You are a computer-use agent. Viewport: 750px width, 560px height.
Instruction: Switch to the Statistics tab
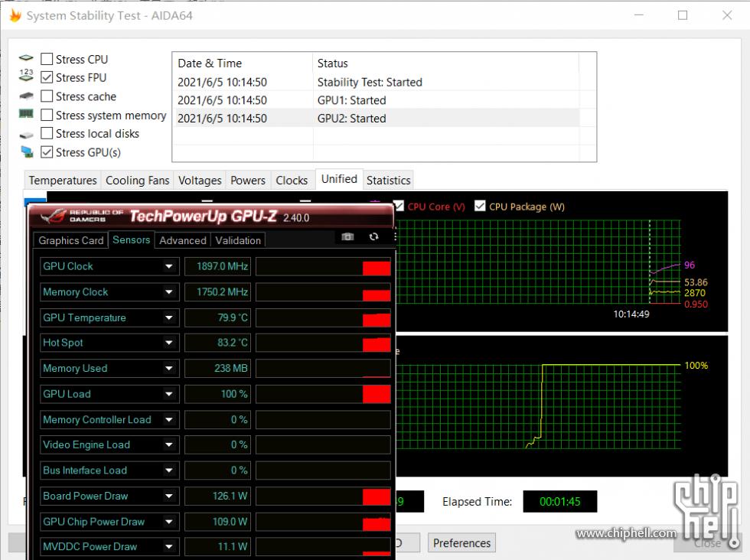(x=388, y=179)
